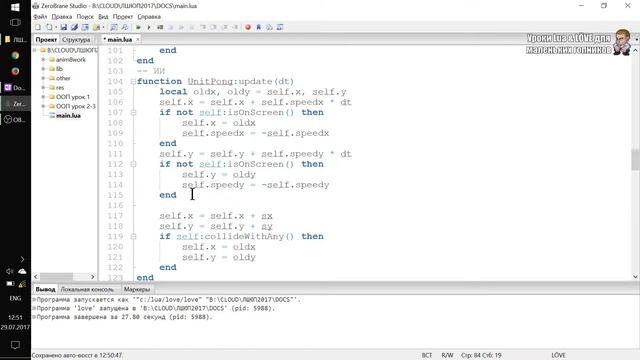Screen dimensions: 640x360
Task: Click the editor vertical scrollbar thumb
Action: click(x=635, y=160)
